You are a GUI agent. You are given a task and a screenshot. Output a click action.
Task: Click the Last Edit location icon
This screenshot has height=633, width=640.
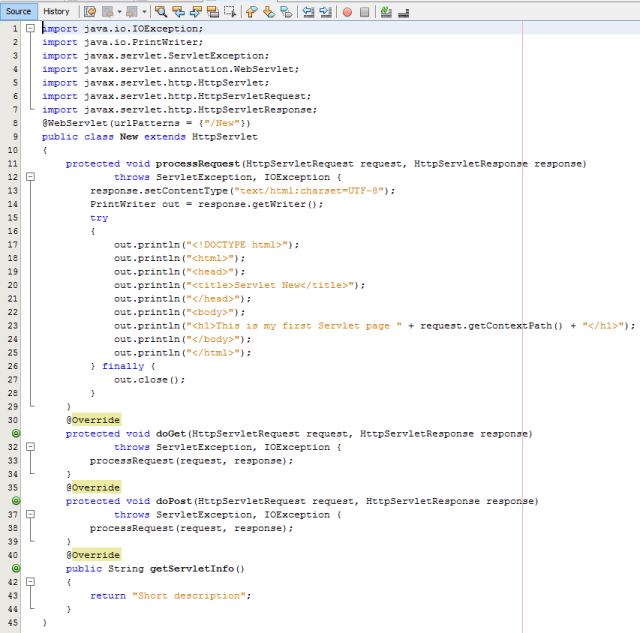(x=89, y=11)
